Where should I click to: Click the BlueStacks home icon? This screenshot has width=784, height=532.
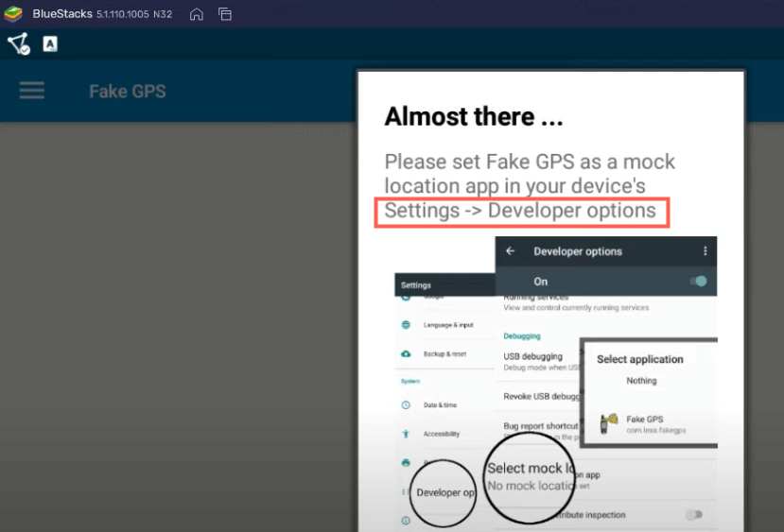point(197,14)
